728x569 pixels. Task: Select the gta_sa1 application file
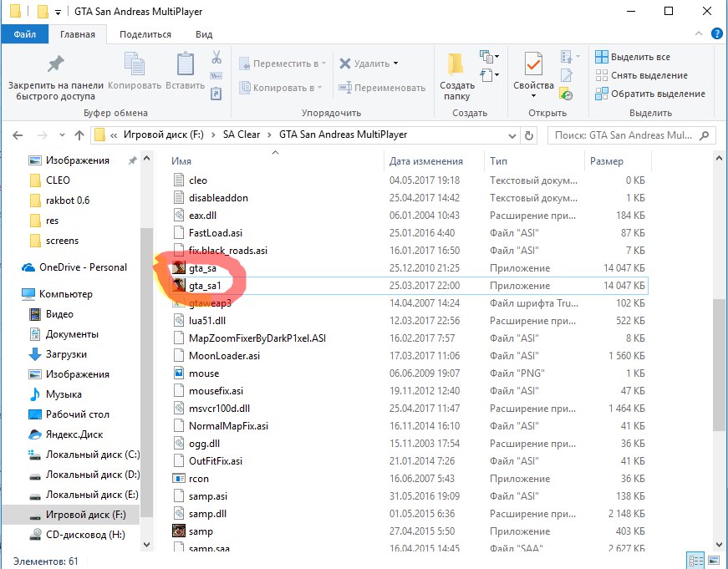click(409, 286)
